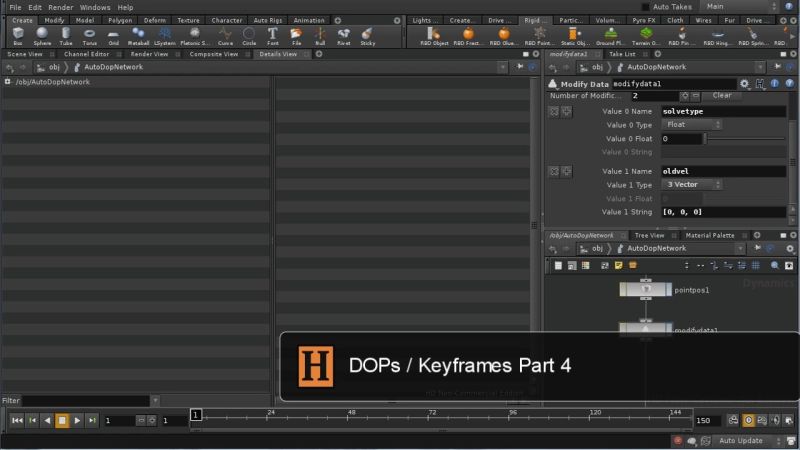
Task: Open Value 0 Type Float dropdown
Action: 692,124
